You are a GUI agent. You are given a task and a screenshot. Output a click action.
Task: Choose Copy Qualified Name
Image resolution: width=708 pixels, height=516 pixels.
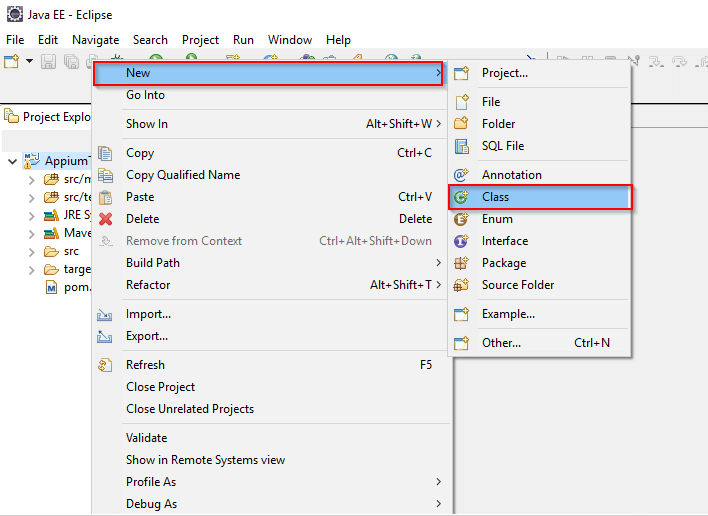click(183, 175)
